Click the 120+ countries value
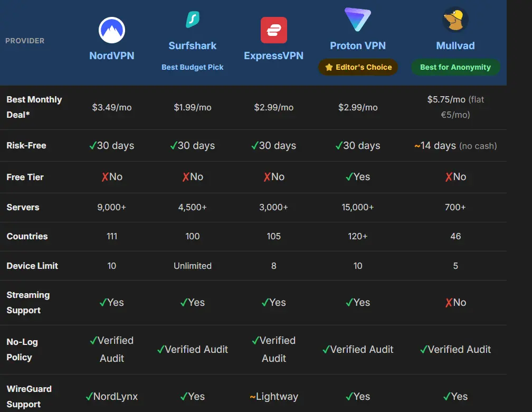The width and height of the screenshot is (532, 412). coord(358,237)
